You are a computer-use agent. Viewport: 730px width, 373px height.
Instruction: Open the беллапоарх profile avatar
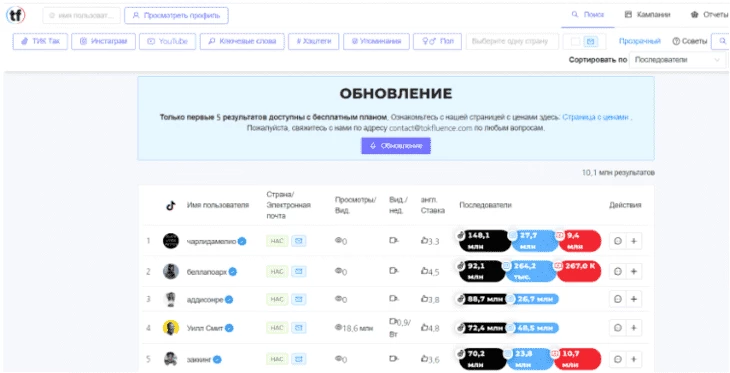171,271
